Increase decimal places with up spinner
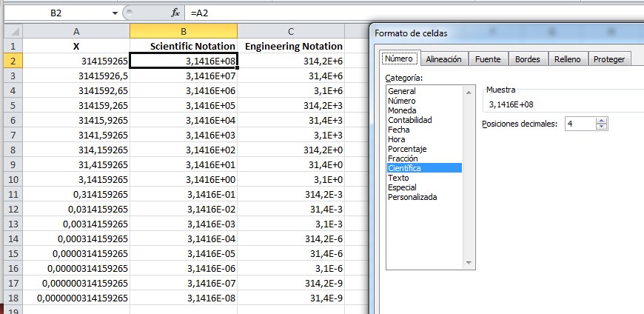 pos(602,121)
